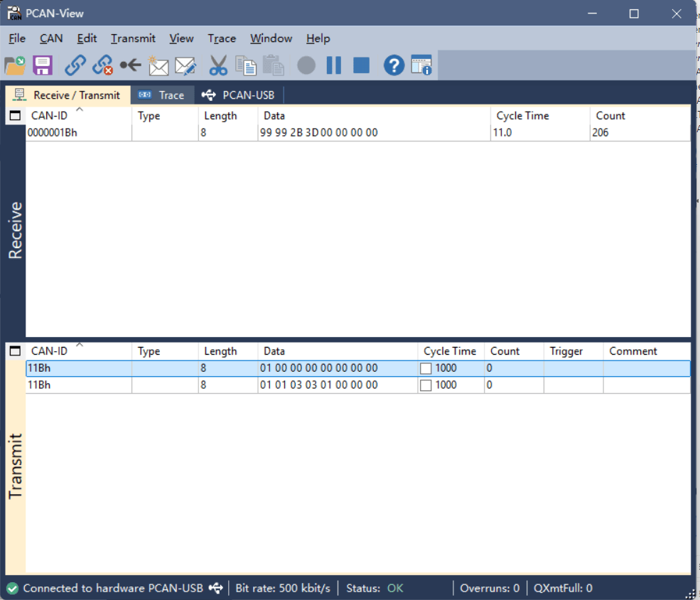The height and width of the screenshot is (600, 700).
Task: Switch to the Trace tab
Action: click(x=163, y=95)
